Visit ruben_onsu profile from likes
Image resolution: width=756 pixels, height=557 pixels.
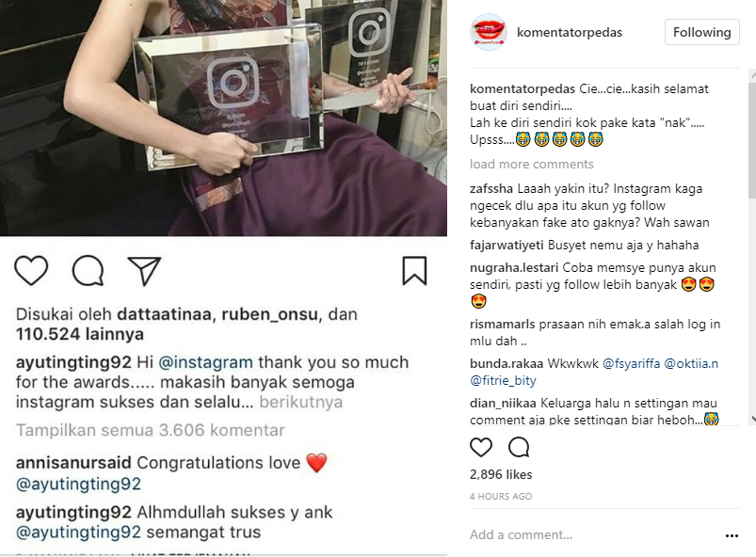pyautogui.click(x=269, y=314)
